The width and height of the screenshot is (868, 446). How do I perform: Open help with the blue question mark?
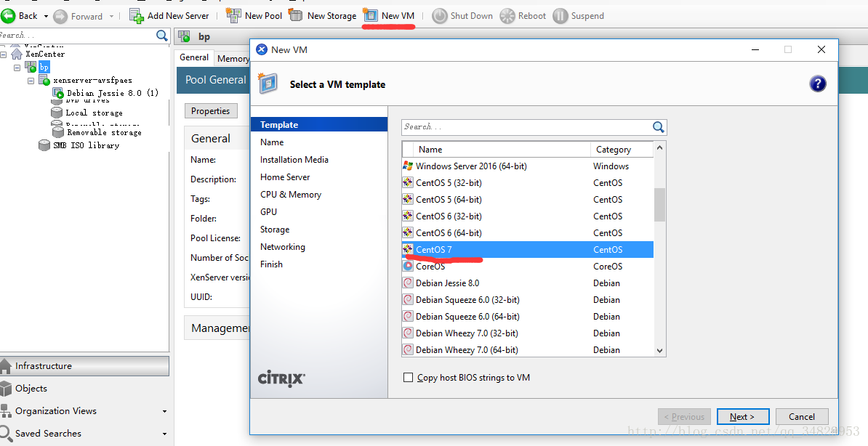[817, 84]
